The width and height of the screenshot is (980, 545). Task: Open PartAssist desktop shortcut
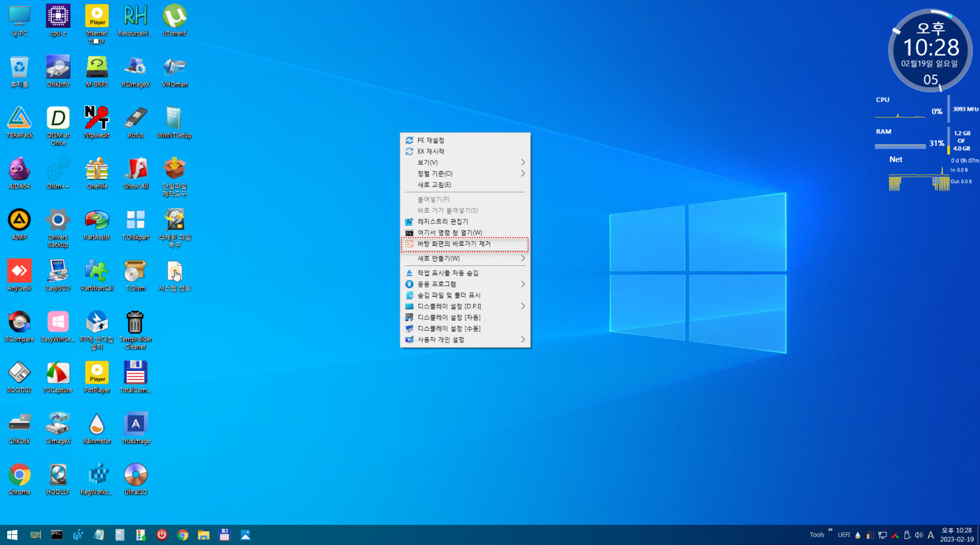point(97,225)
